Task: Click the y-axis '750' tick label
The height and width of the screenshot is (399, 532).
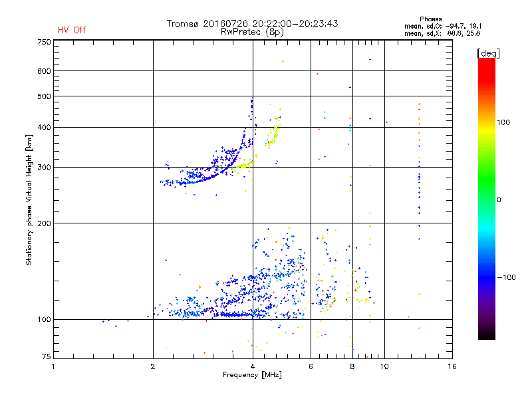Action: click(x=44, y=42)
